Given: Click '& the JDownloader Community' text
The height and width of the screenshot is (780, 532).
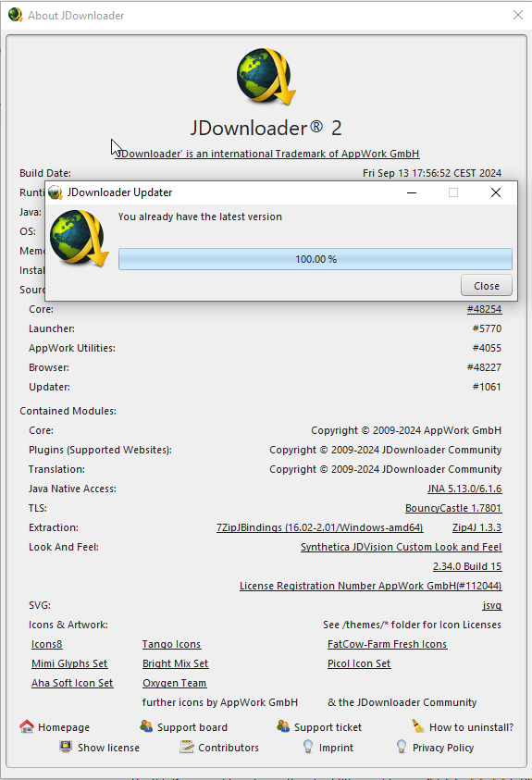Looking at the screenshot, I should click(x=402, y=702).
